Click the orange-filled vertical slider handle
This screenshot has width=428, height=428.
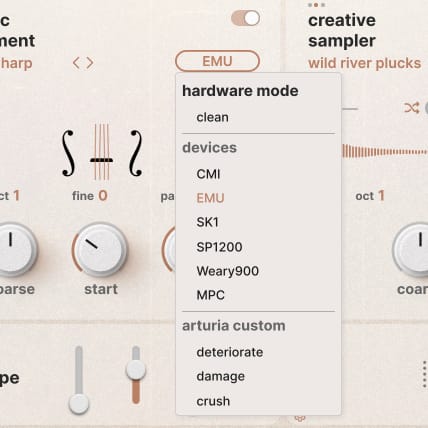click(x=135, y=369)
